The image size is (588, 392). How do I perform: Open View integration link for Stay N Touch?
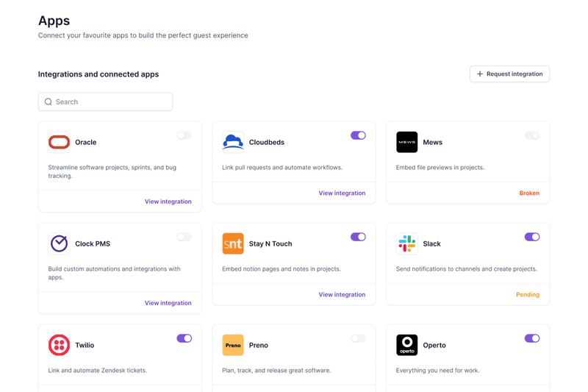coord(342,295)
